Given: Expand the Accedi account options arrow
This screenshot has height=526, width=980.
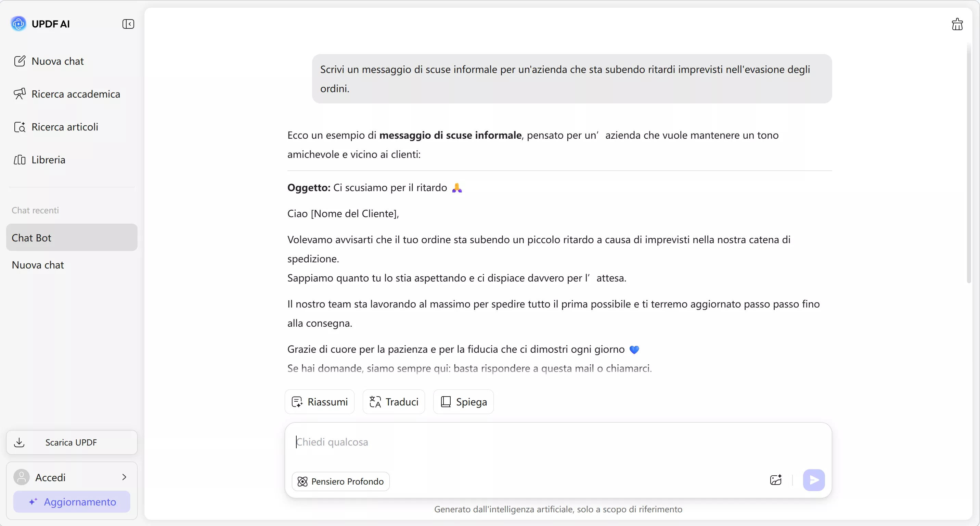Looking at the screenshot, I should 124,477.
